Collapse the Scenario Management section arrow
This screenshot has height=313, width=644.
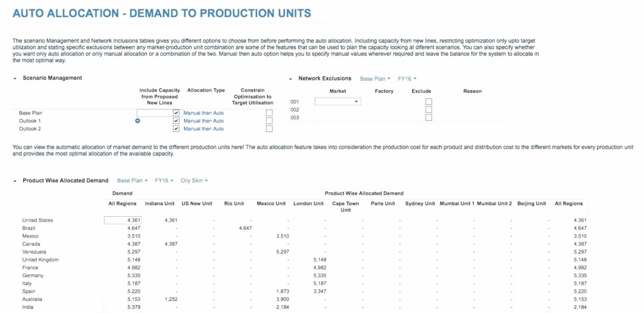(x=15, y=78)
